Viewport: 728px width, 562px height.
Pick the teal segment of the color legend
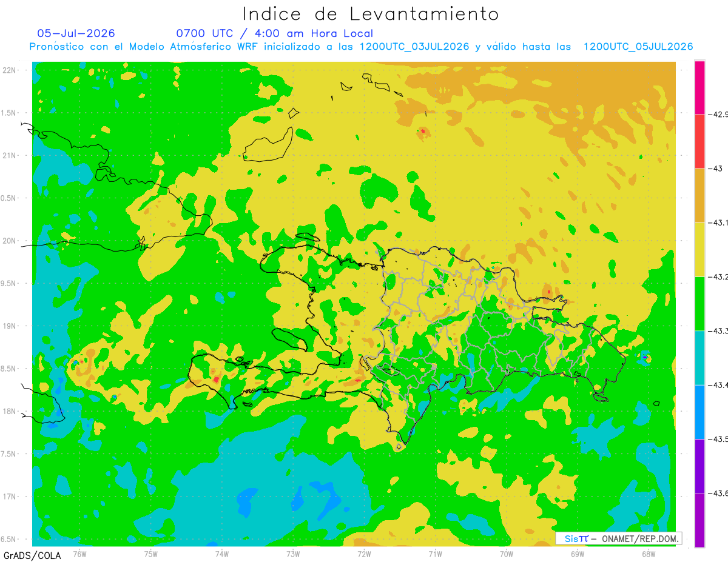tap(699, 358)
